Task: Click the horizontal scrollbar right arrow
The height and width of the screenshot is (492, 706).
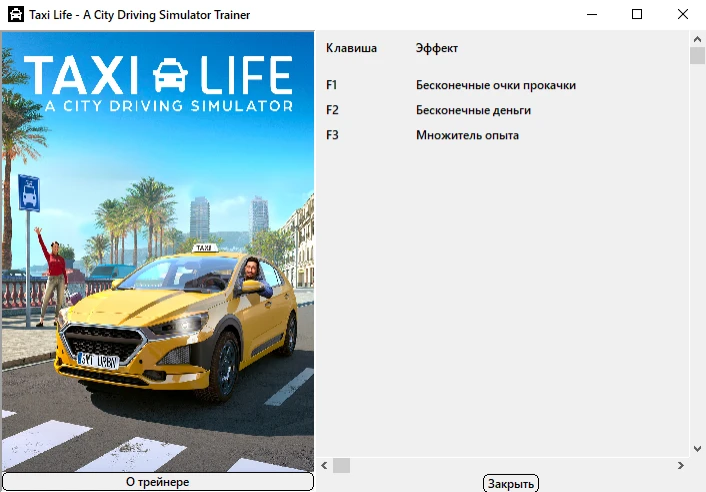Action: [680, 465]
